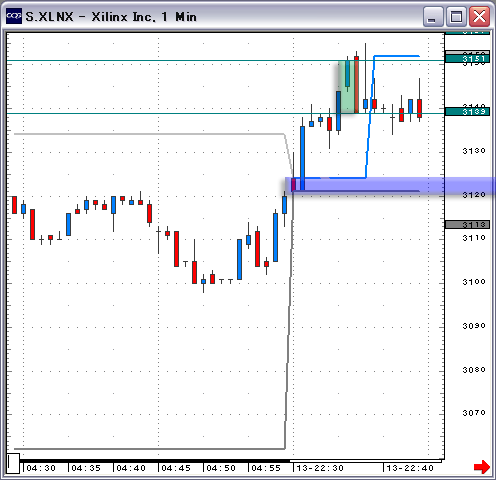
Task: Maximize the Xilinx chart window
Action: pyautogui.click(x=456, y=17)
